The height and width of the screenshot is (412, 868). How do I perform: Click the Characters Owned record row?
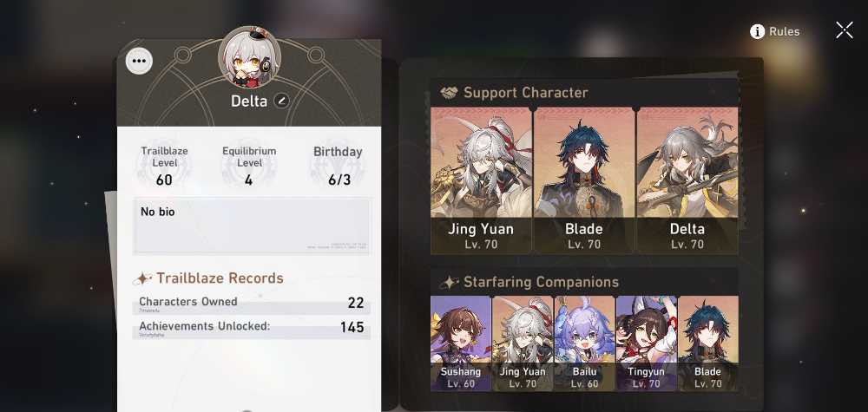[252, 304]
